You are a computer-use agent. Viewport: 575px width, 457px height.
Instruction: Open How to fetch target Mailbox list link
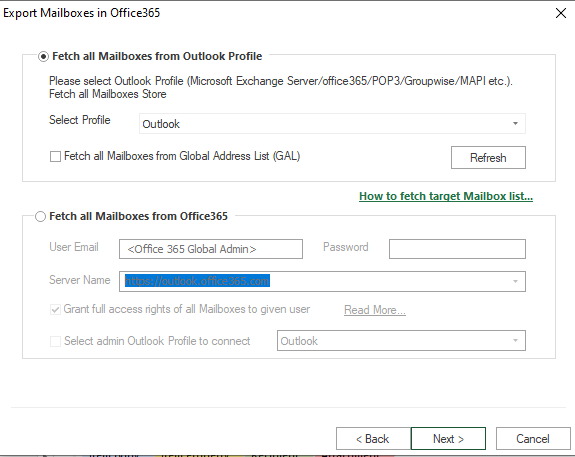(x=446, y=196)
